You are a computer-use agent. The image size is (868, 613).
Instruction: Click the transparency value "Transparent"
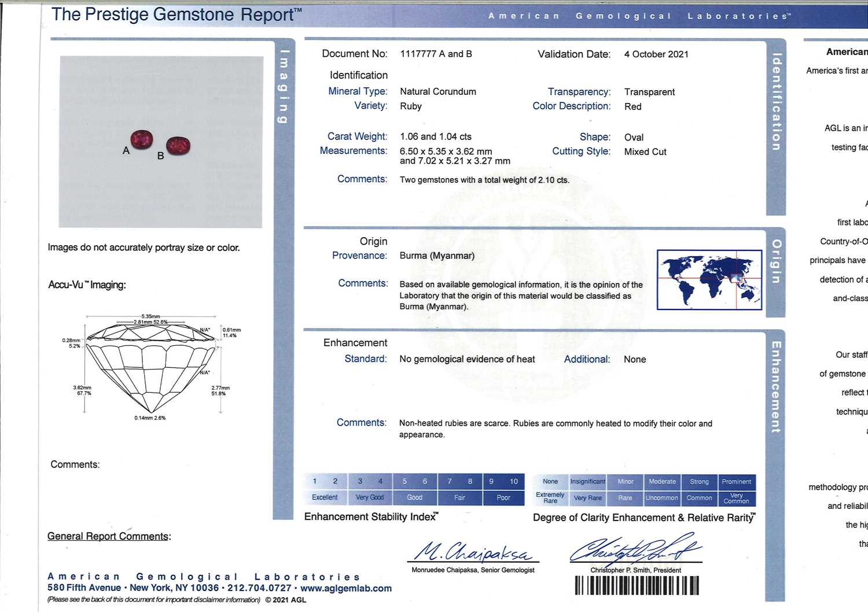[649, 92]
